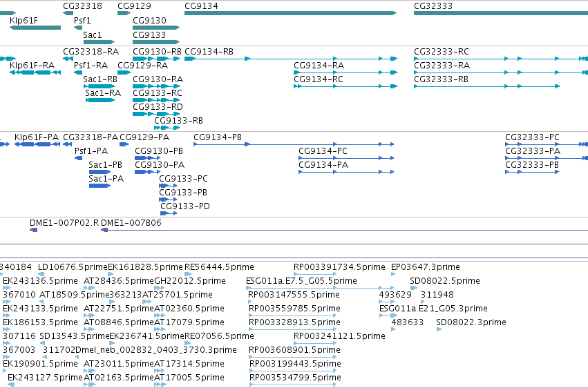
Task: Click the CG9134-RB transcript label
Action: click(209, 51)
